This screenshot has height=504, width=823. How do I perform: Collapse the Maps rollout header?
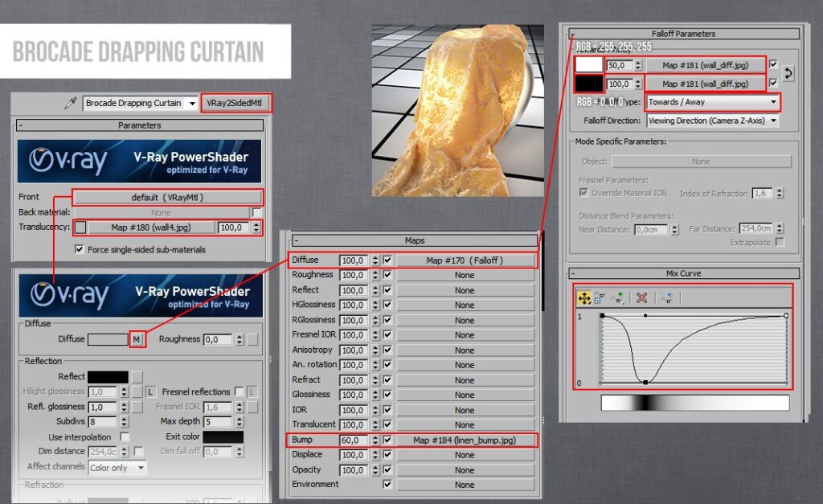(414, 240)
